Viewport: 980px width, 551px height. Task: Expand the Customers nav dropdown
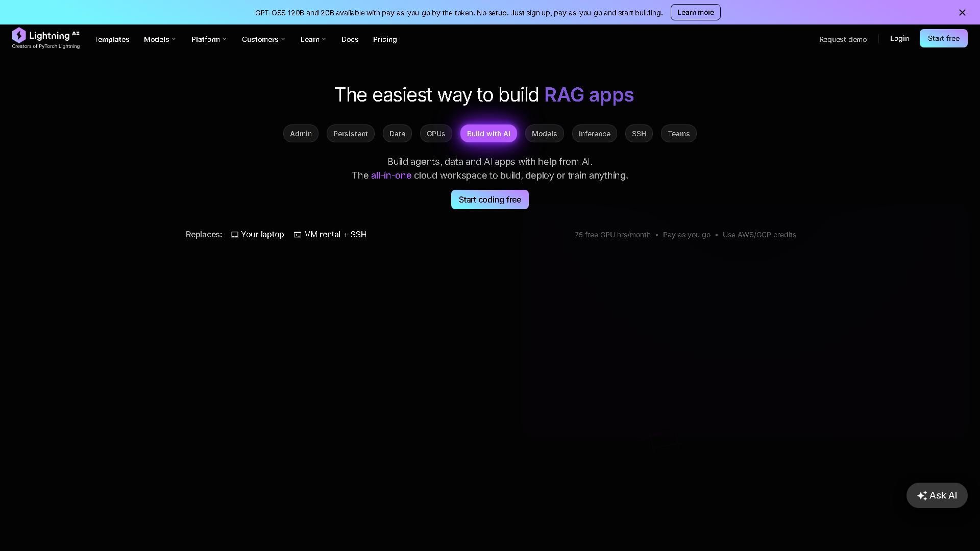pos(263,39)
